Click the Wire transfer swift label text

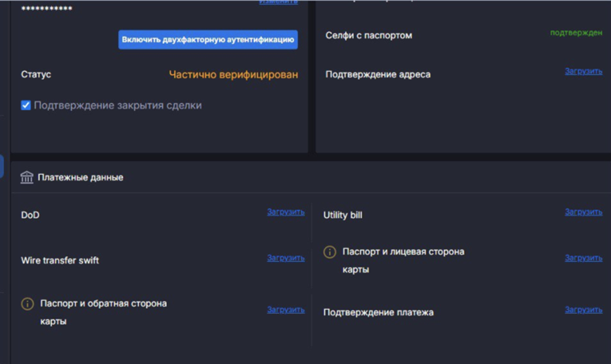pyautogui.click(x=60, y=261)
